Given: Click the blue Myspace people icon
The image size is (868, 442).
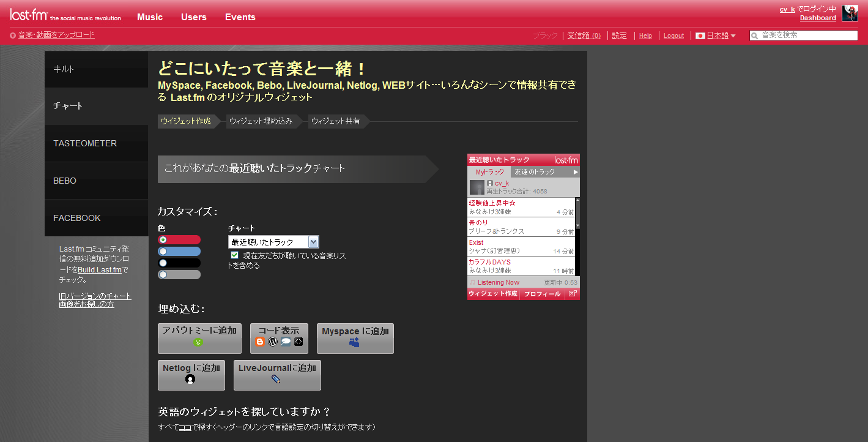Looking at the screenshot, I should [354, 343].
